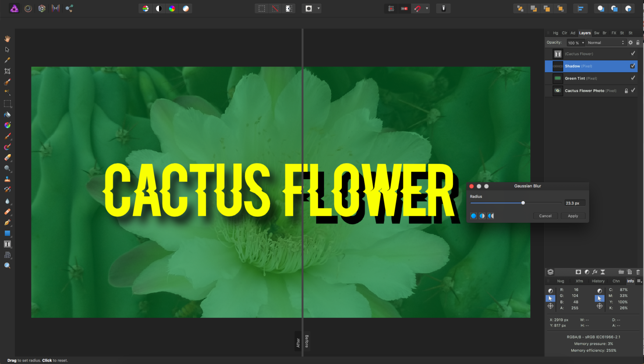The width and height of the screenshot is (644, 364).
Task: Switch to Tone Mapping Persona
Action: click(x=56, y=8)
